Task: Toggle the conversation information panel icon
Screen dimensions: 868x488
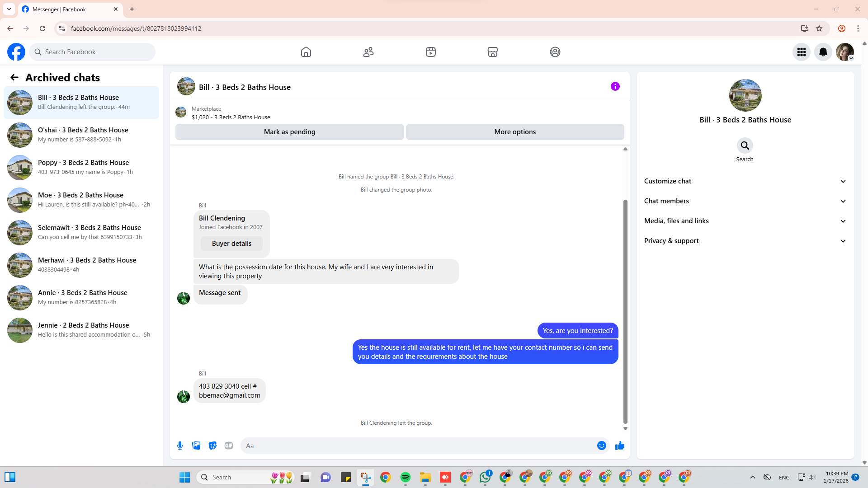Action: pyautogui.click(x=615, y=86)
